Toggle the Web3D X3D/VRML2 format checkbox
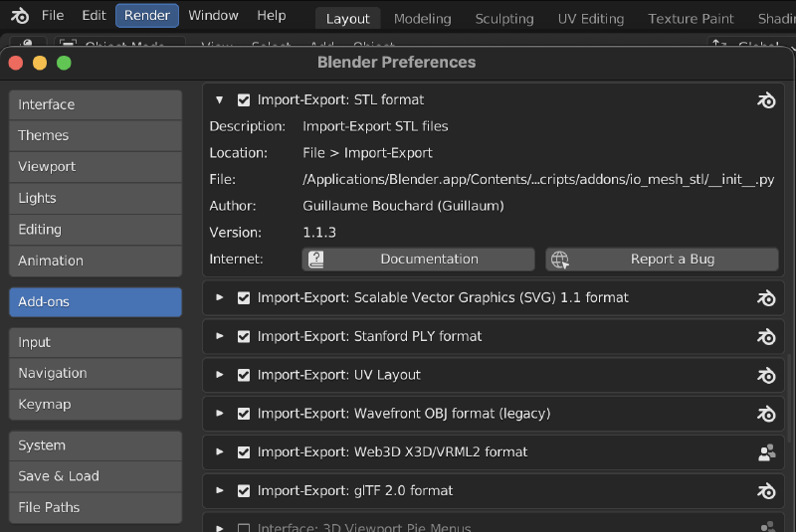Image resolution: width=796 pixels, height=532 pixels. click(x=244, y=451)
